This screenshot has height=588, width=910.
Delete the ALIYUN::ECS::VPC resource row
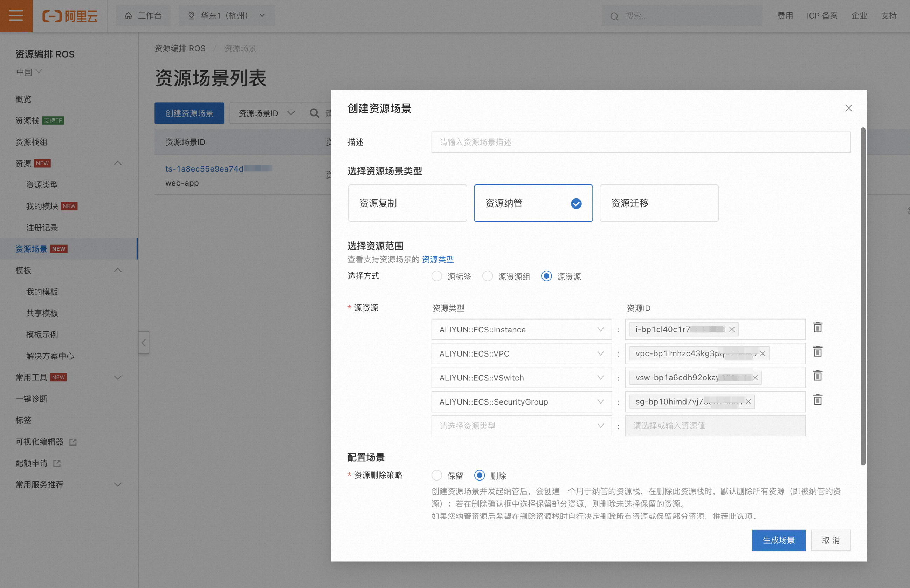pyautogui.click(x=818, y=352)
